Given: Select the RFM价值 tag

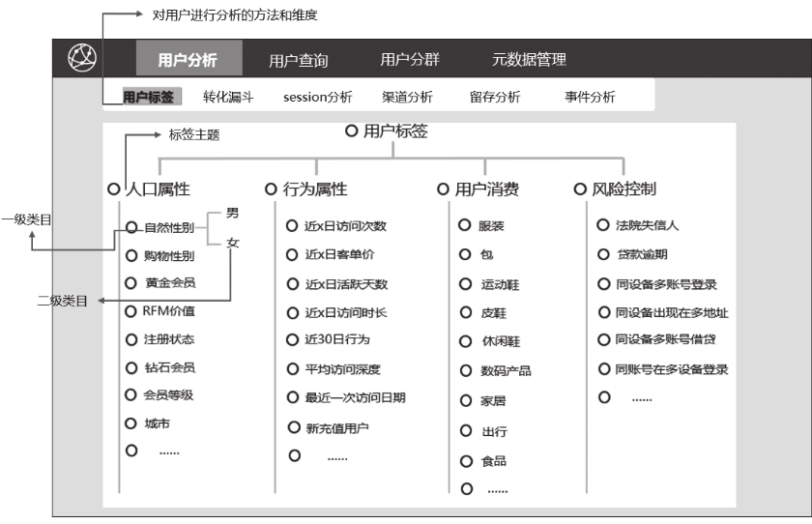Looking at the screenshot, I should [160, 310].
